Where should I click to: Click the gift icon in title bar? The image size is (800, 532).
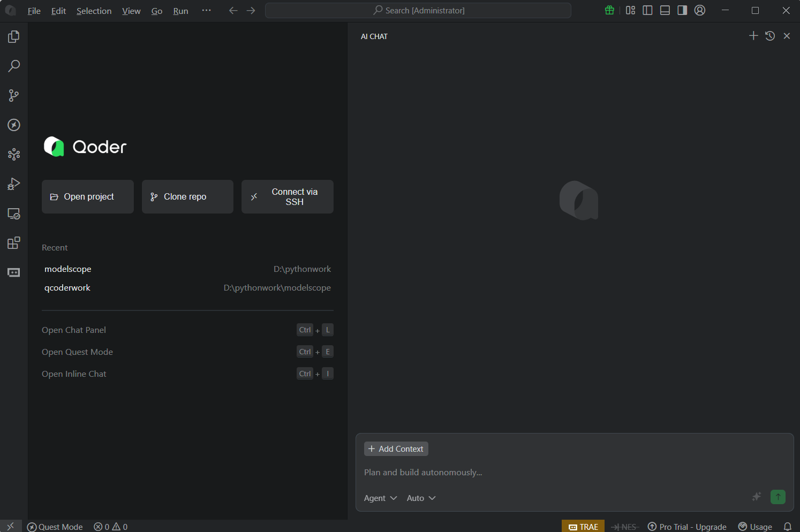[x=609, y=10]
